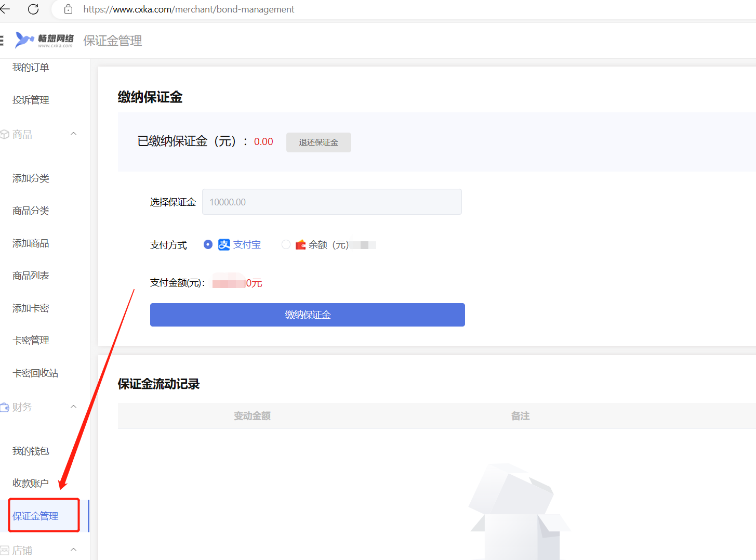Click the red wallet balance icon
This screenshot has height=560, width=756.
coord(300,245)
